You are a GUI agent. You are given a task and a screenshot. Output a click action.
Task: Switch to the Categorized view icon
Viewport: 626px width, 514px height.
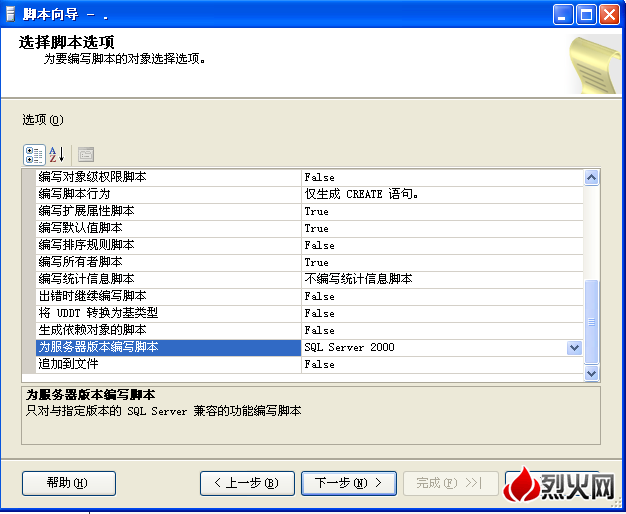pos(34,155)
